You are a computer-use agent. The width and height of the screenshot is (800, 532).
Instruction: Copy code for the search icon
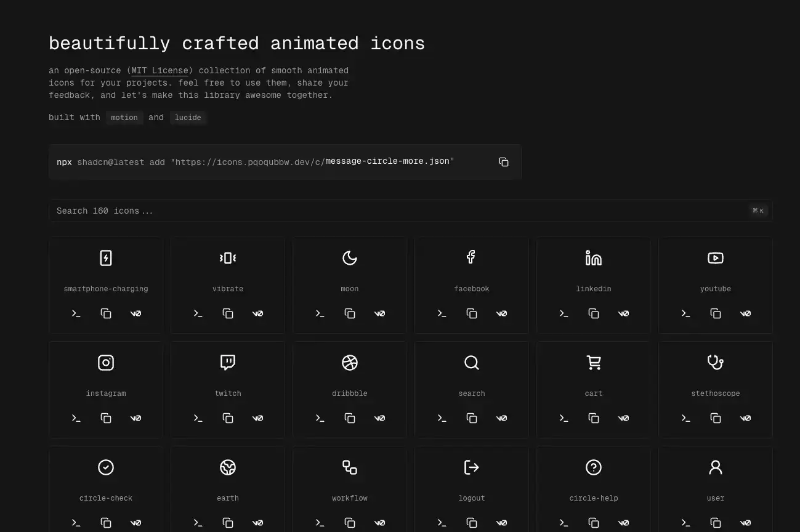tap(472, 418)
